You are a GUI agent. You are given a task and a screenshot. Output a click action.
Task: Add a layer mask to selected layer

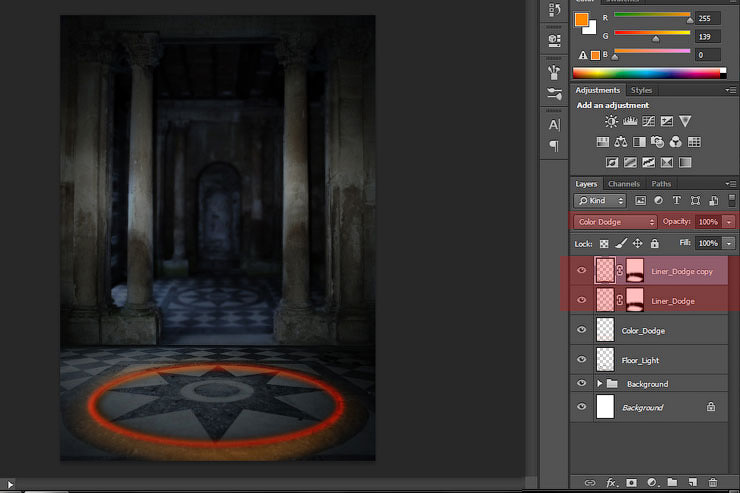click(630, 483)
